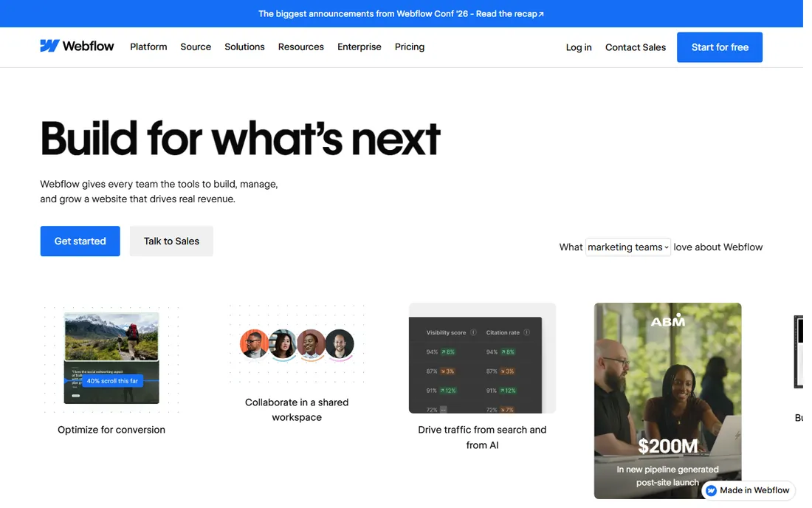The height and width of the screenshot is (508, 812).
Task: Click the Get started button
Action: (x=80, y=241)
